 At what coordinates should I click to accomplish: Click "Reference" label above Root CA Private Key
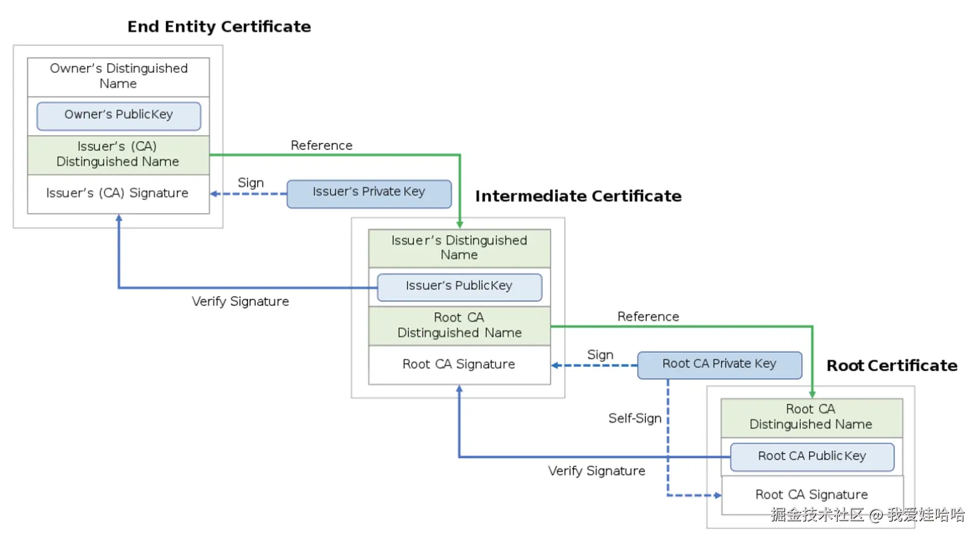click(x=648, y=317)
